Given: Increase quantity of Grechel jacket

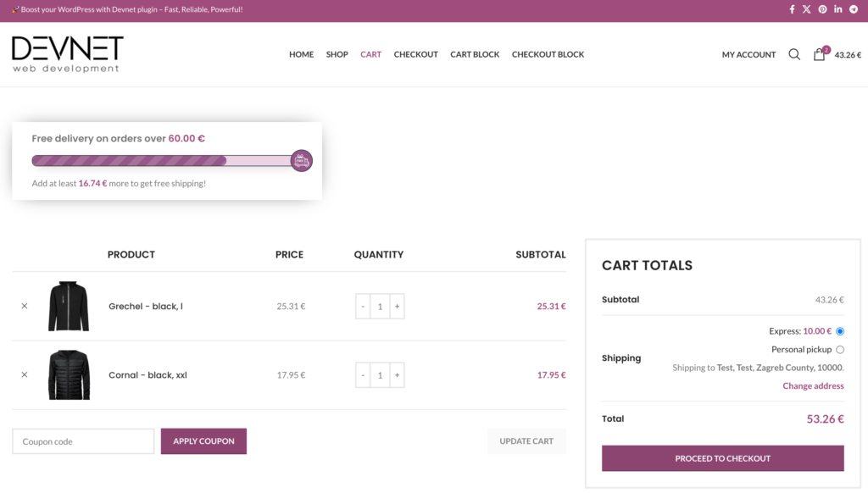Looking at the screenshot, I should pyautogui.click(x=397, y=307).
